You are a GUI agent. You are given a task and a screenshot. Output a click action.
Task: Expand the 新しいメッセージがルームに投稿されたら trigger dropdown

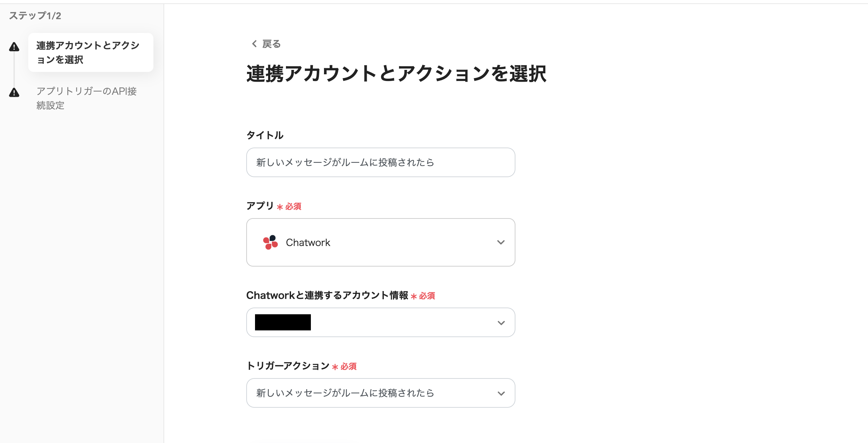pos(381,393)
